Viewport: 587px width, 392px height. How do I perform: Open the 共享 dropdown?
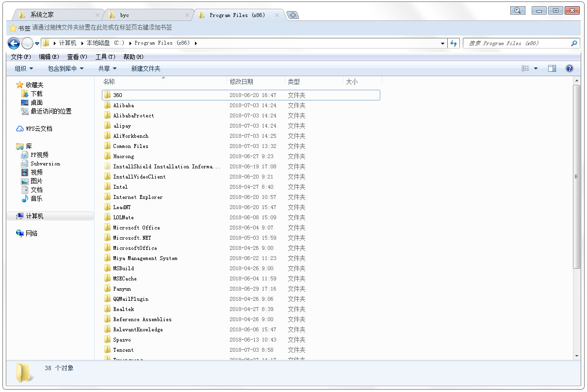[108, 68]
